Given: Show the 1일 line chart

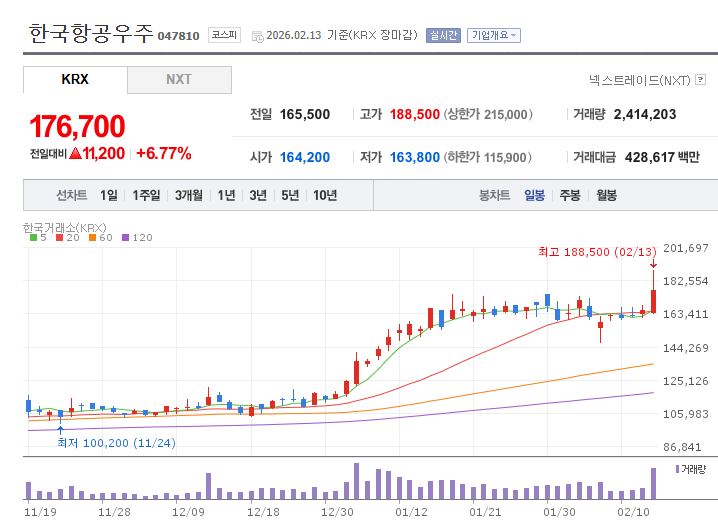Looking at the screenshot, I should tap(109, 196).
